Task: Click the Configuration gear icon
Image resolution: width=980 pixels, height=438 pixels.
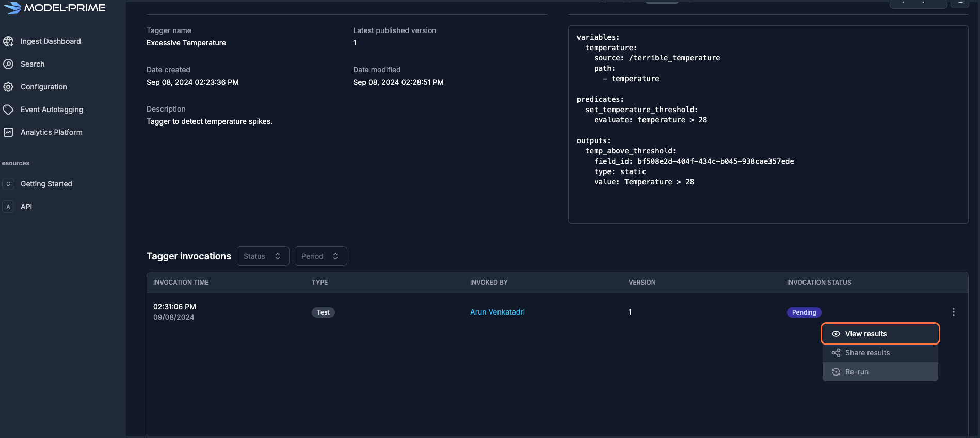Action: pos(8,87)
